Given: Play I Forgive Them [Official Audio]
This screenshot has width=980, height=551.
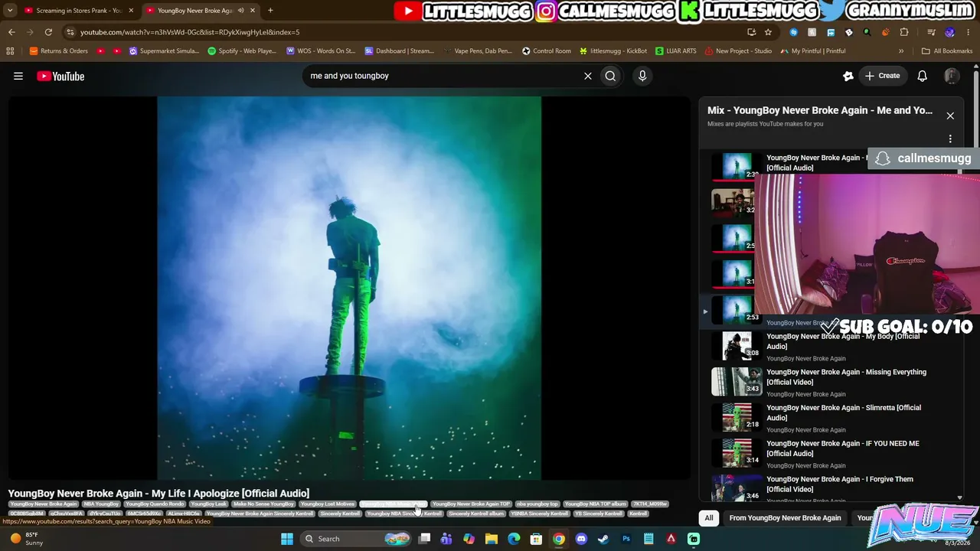Looking at the screenshot, I should [831, 488].
